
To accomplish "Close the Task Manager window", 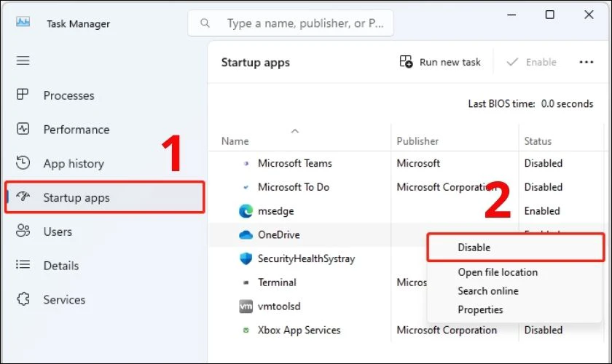I will pos(589,15).
